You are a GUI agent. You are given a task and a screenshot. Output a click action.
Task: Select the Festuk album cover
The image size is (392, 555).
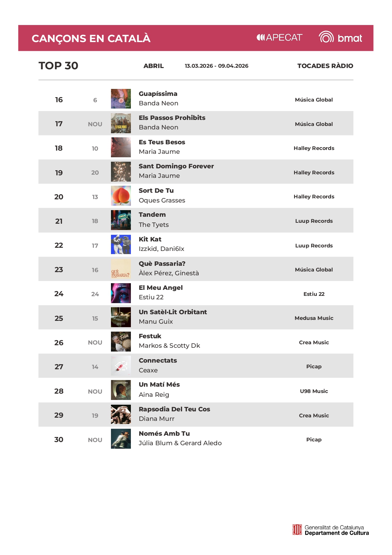[121, 342]
